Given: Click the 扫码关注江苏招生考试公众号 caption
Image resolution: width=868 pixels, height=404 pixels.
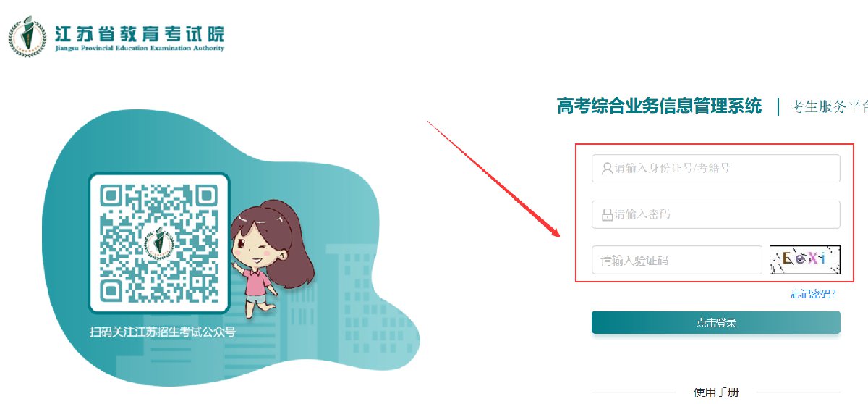Looking at the screenshot, I should pos(163,332).
